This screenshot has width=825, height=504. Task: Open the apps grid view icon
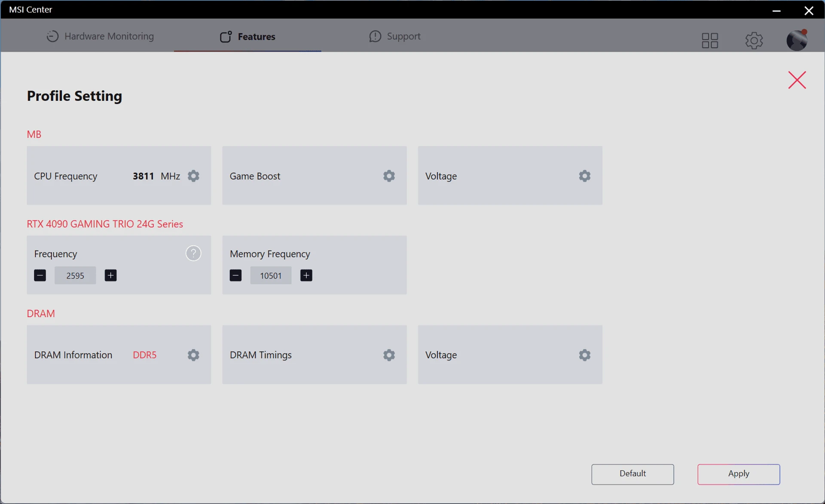(x=710, y=40)
